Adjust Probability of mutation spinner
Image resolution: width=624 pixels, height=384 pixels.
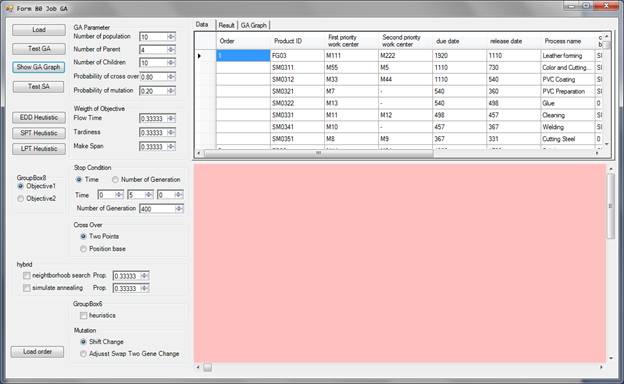[171, 91]
